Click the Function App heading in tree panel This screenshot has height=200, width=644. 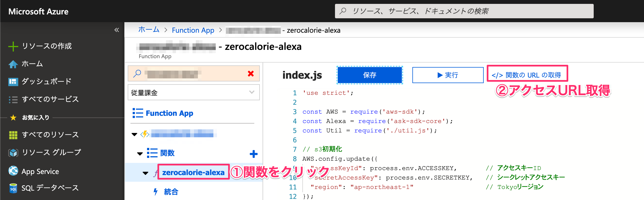click(169, 113)
